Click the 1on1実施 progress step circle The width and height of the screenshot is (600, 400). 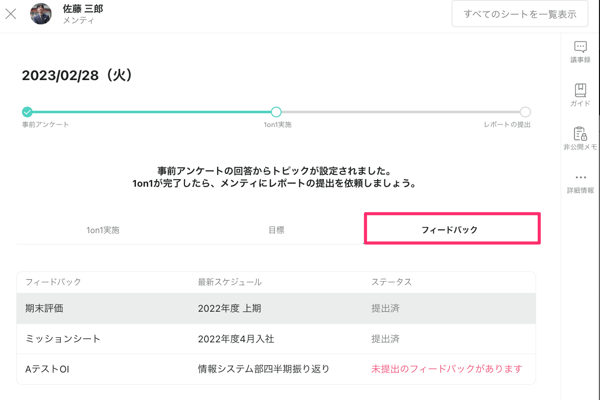pyautogui.click(x=276, y=112)
